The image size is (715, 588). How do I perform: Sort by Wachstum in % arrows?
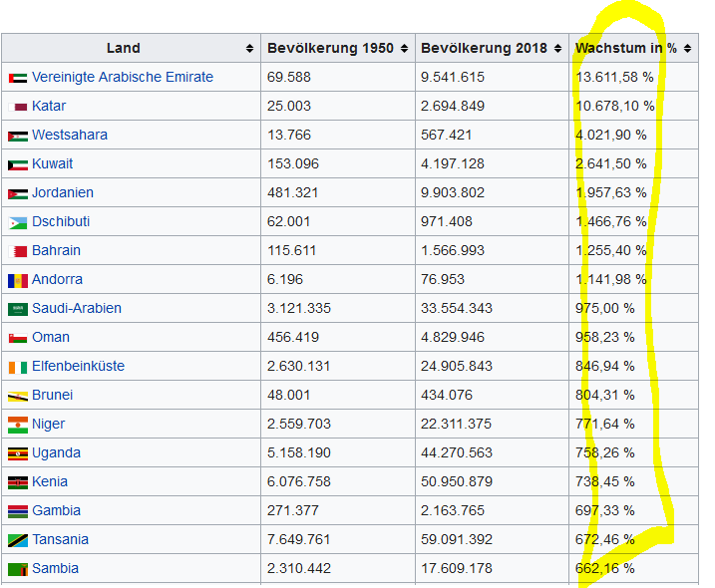686,48
